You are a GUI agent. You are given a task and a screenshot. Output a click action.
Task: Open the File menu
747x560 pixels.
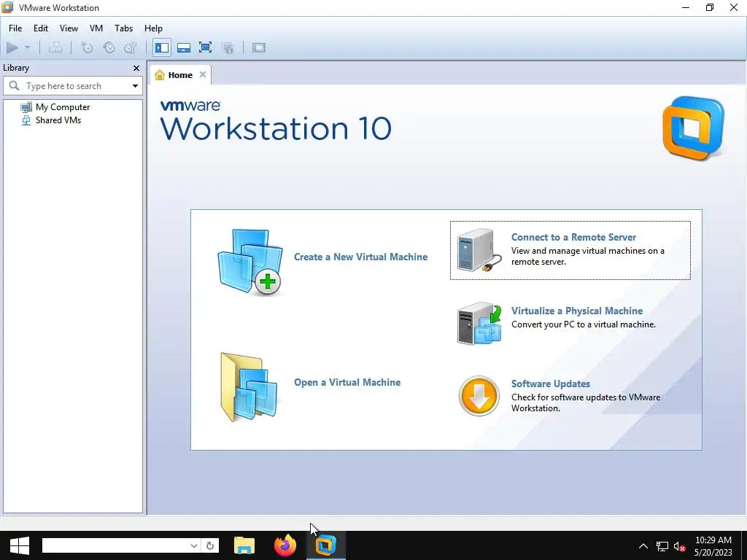click(x=15, y=28)
